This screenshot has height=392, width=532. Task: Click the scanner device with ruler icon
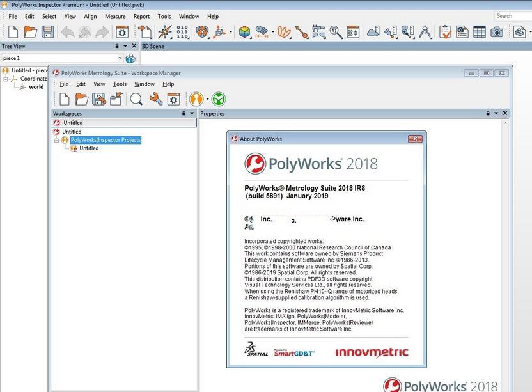pos(408,32)
